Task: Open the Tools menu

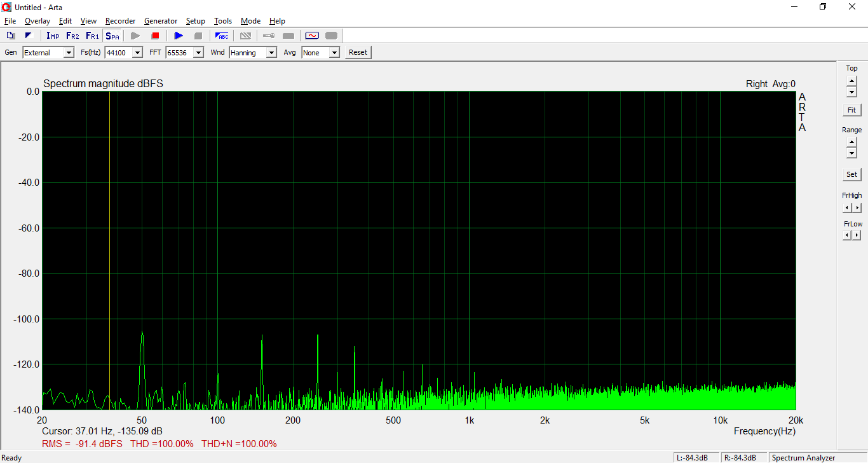Action: (223, 21)
